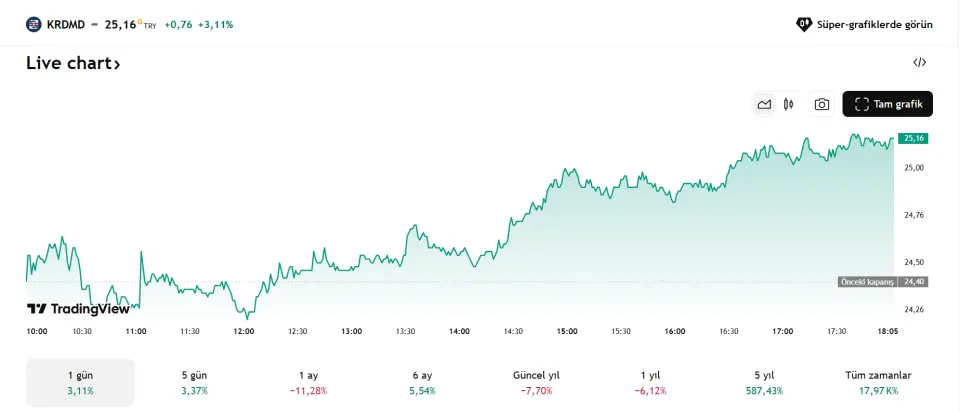This screenshot has height=413, width=960.
Task: Click the Süper-grafiklerde görün link
Action: click(875, 24)
